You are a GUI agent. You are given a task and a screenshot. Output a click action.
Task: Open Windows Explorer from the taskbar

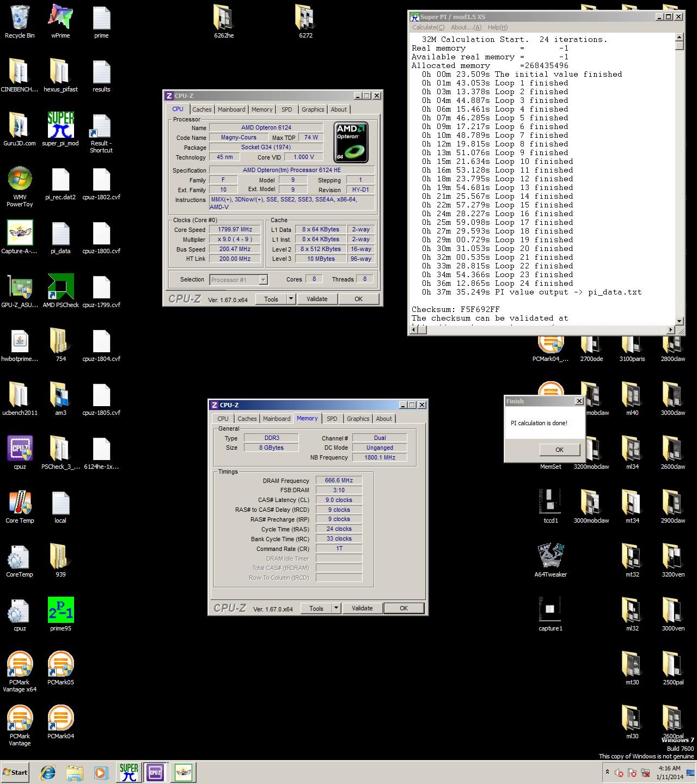(75, 772)
